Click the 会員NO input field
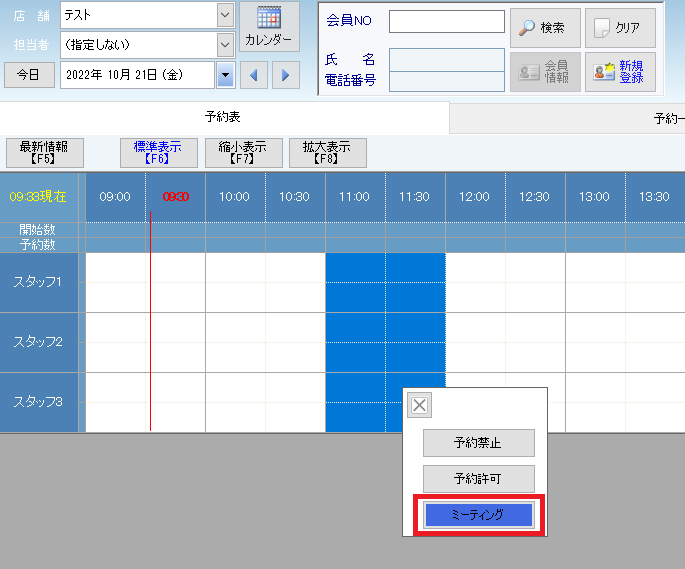 [446, 22]
